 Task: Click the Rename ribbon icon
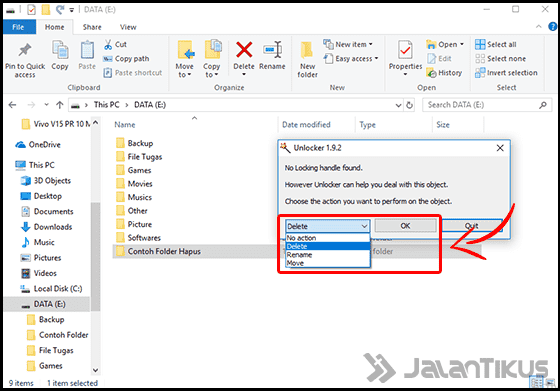coord(272,50)
